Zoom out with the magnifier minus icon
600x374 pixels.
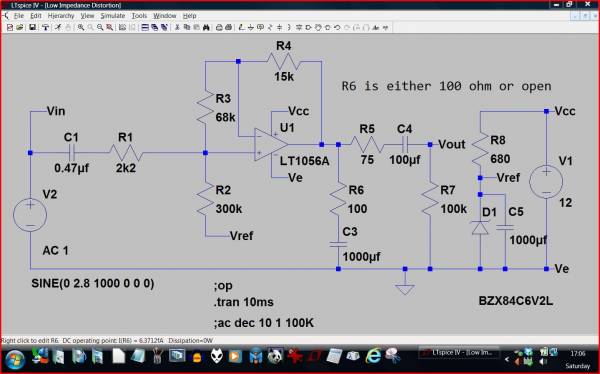point(100,28)
